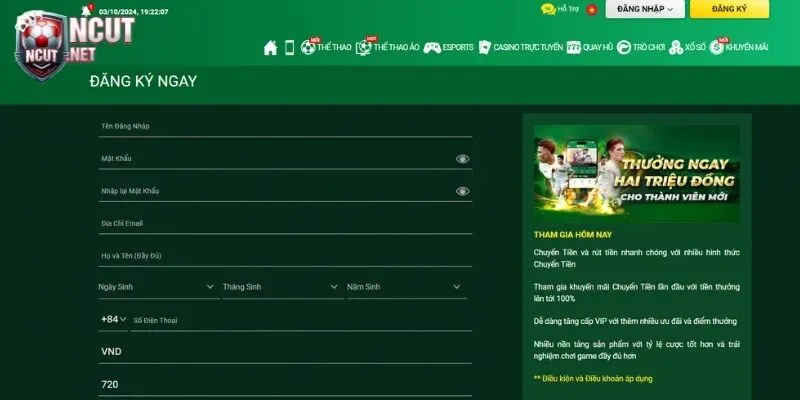Click the Xổ Số lottery balls icon

(677, 47)
